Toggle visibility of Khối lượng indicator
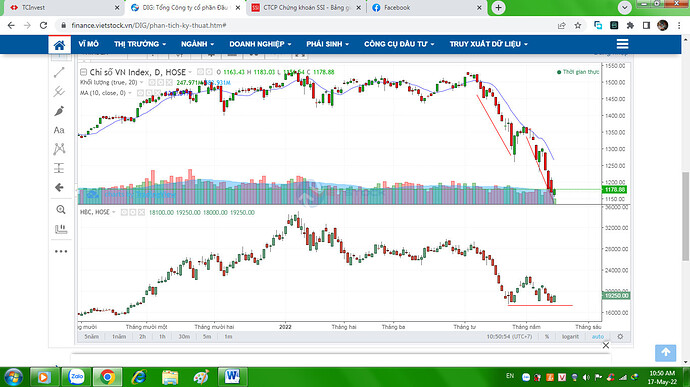The image size is (690, 387). coord(152,83)
